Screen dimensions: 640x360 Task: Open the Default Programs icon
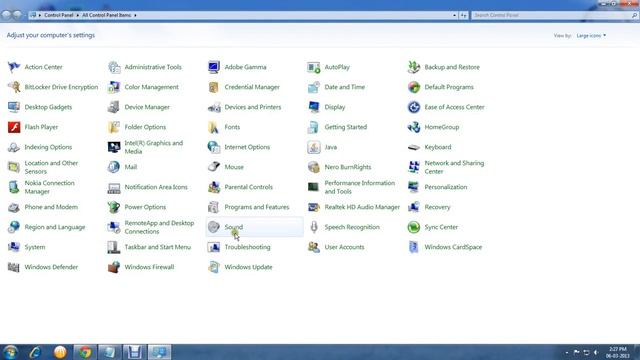point(413,87)
